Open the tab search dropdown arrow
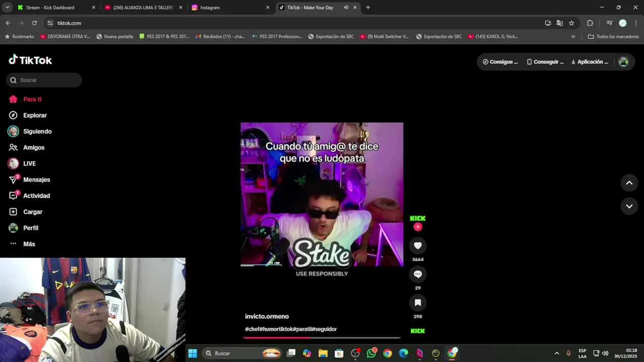This screenshot has height=362, width=644. 7,8
